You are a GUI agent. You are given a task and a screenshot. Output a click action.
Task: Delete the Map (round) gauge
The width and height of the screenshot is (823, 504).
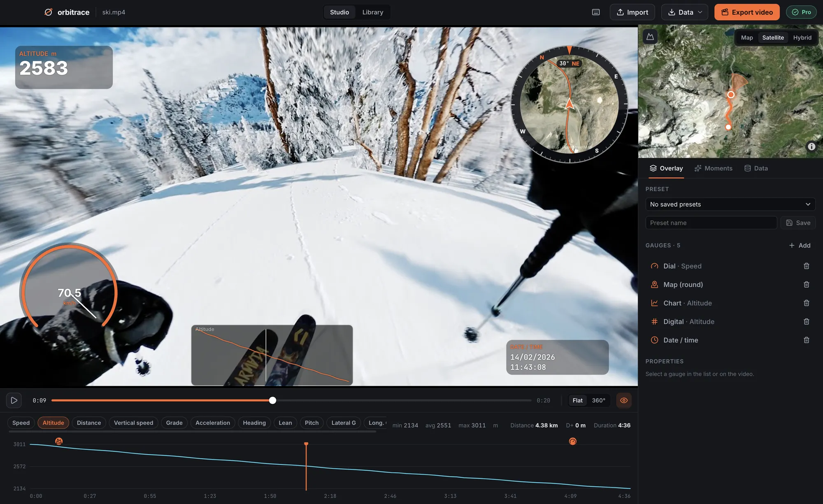(x=807, y=285)
